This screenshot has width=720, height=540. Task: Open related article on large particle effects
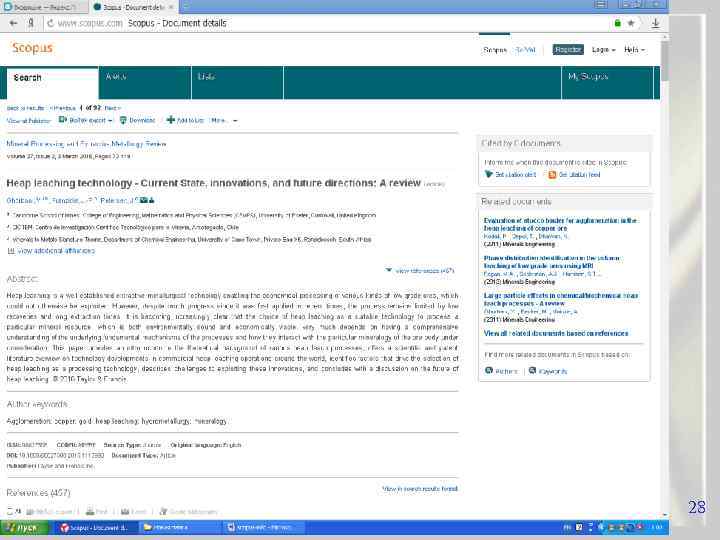point(561,299)
